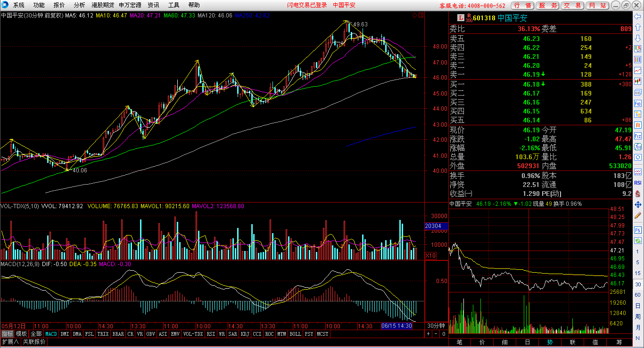Select the orange pencil drawing tool icon
This screenshot has height=348, width=644.
click(x=638, y=216)
